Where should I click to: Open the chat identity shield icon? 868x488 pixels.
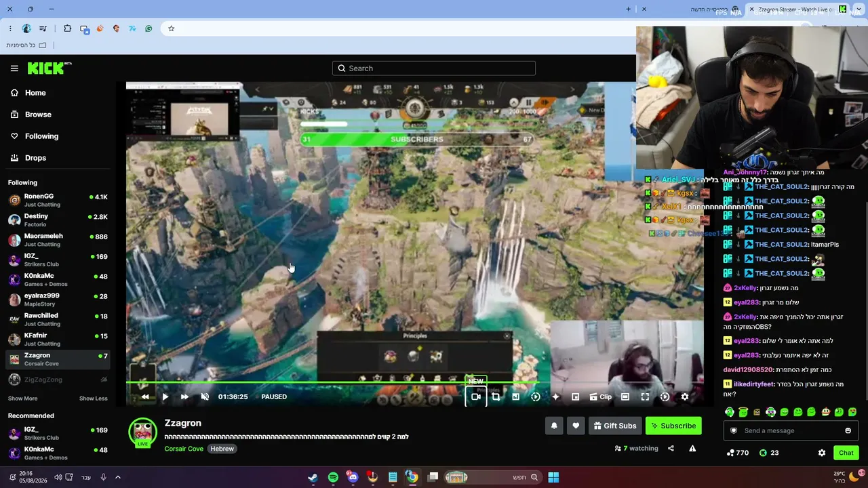pos(734,430)
